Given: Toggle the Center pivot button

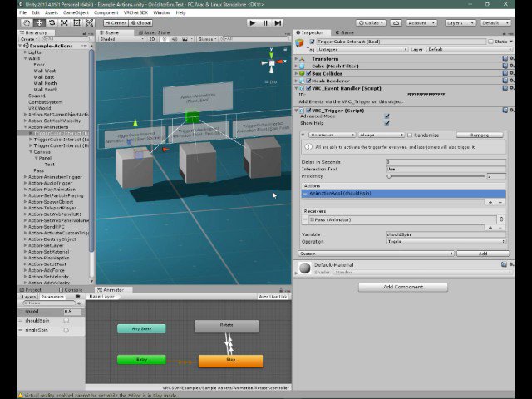Looking at the screenshot, I should (116, 23).
